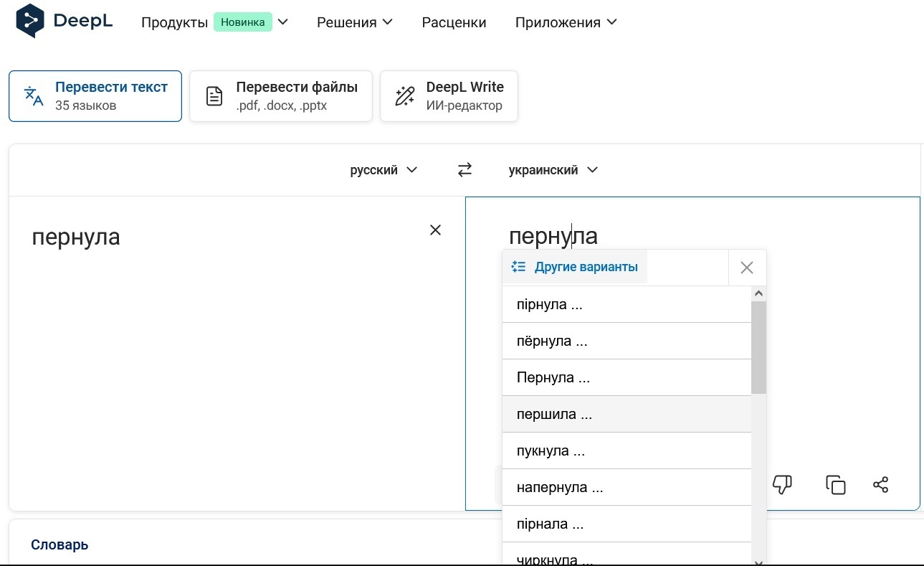The height and width of the screenshot is (566, 924).
Task: Open the DeepL Write tab
Action: coord(449,96)
